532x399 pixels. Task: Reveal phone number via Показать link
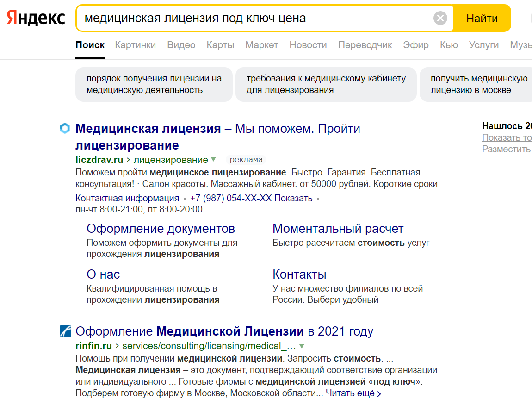[293, 198]
